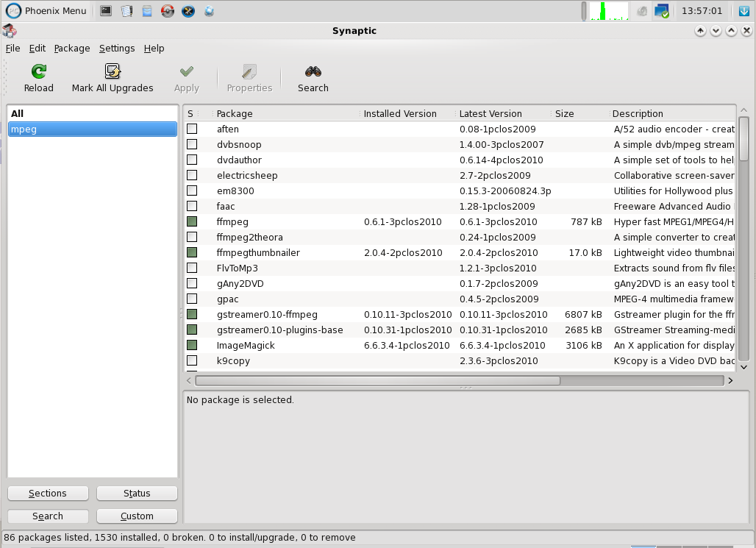Click the Reload toolbar icon

pos(39,72)
